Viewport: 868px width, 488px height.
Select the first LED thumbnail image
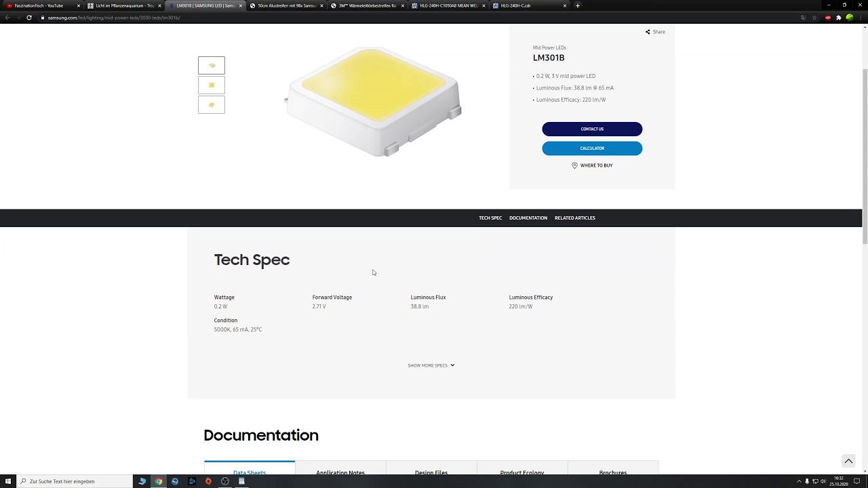(212, 65)
